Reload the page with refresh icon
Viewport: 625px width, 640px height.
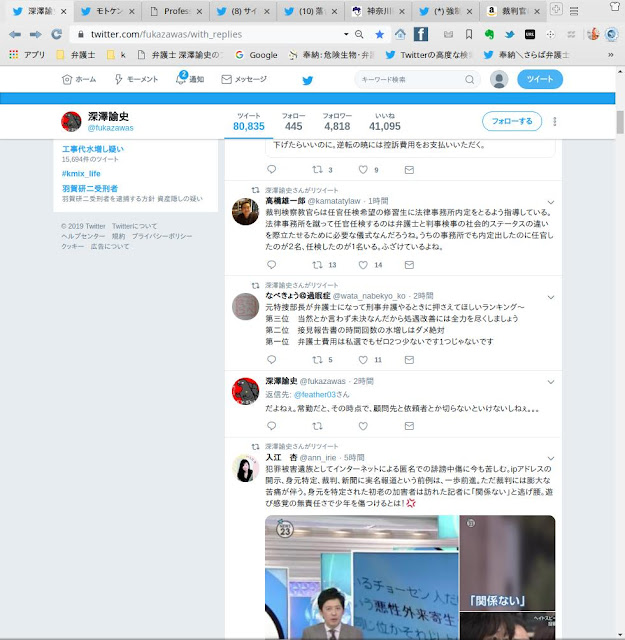tap(56, 34)
